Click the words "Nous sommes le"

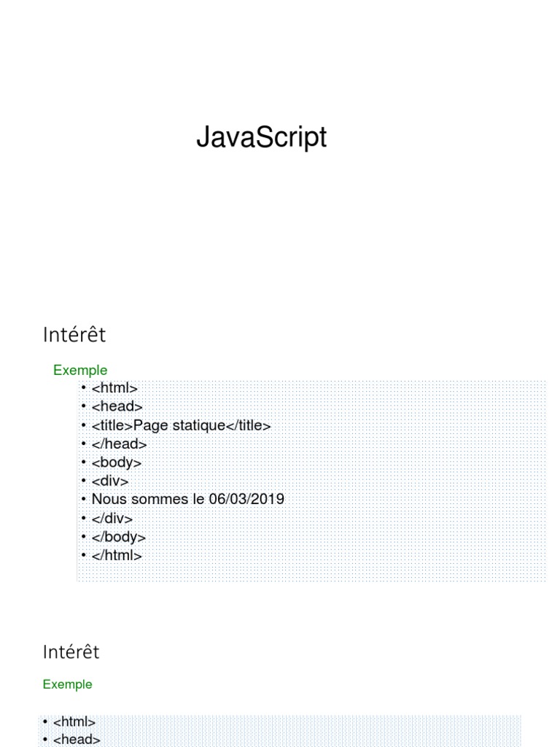[x=138, y=499]
